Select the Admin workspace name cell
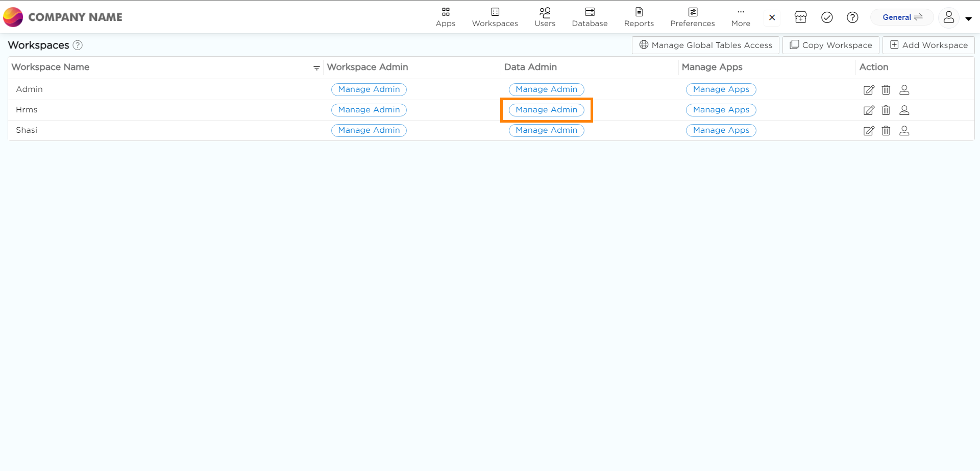Viewport: 980px width, 471px height. pyautogui.click(x=30, y=89)
